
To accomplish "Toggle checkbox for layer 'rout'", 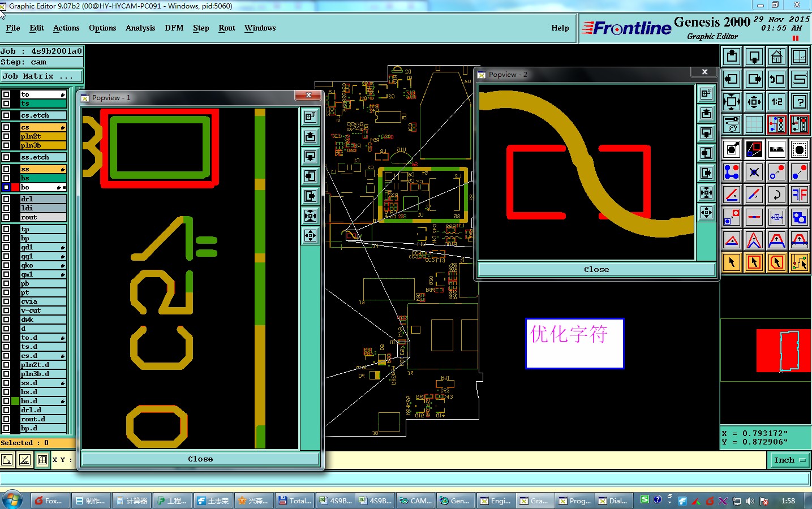I will click(x=6, y=217).
